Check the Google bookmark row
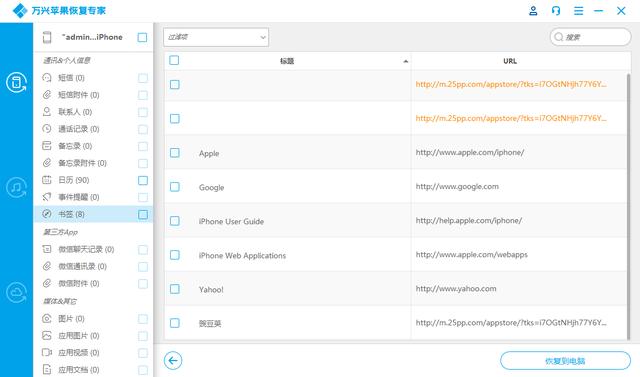 (175, 187)
